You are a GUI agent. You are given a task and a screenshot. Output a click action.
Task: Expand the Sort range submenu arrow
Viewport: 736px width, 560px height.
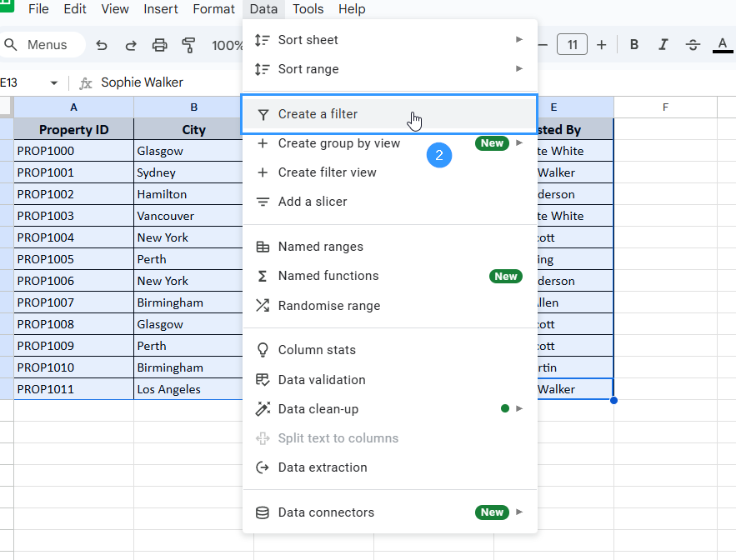(519, 68)
